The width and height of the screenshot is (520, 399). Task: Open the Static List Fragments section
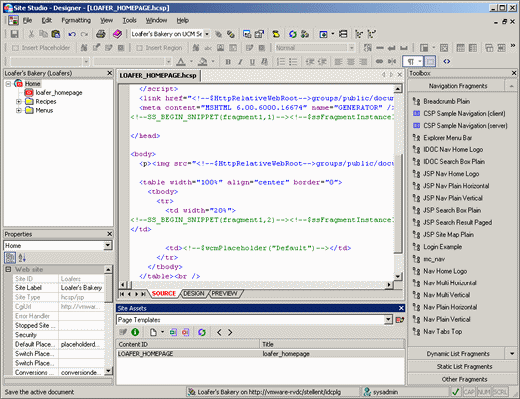pos(463,366)
